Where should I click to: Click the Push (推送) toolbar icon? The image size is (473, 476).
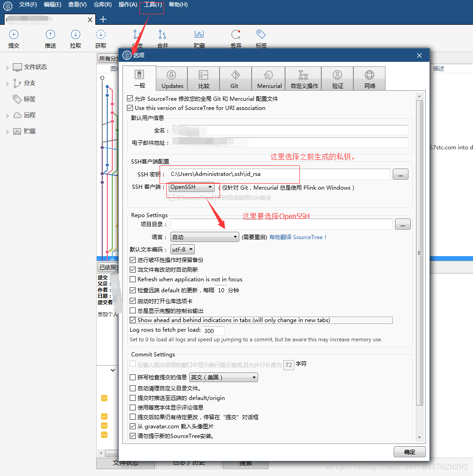[50, 35]
